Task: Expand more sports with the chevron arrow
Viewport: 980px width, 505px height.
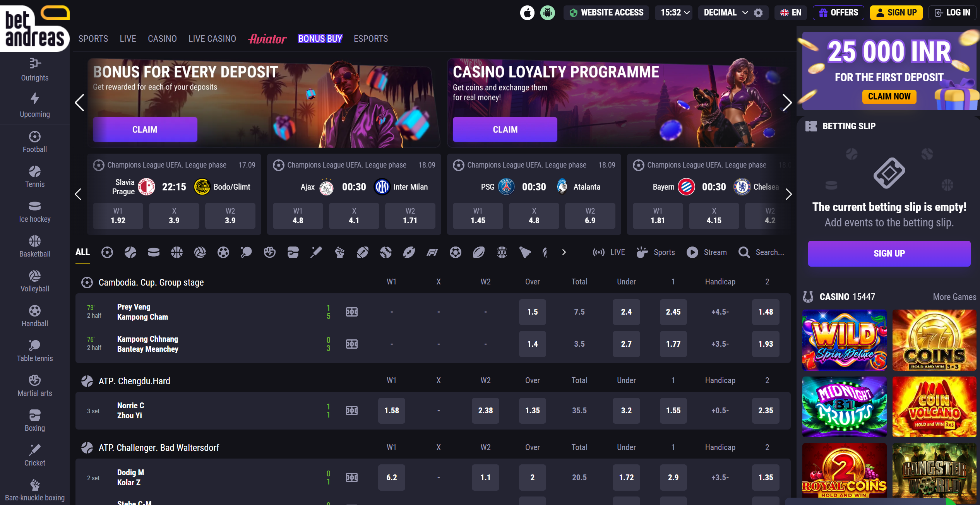Action: (564, 253)
